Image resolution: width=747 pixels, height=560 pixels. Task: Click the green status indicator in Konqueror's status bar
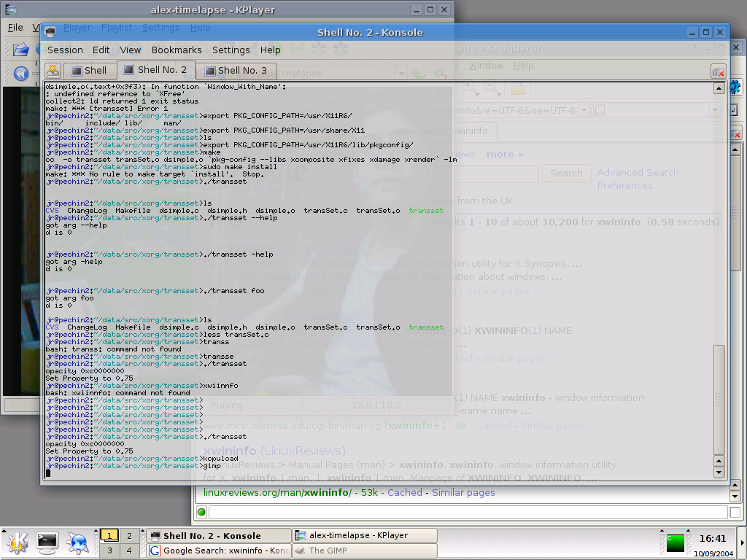[x=201, y=512]
